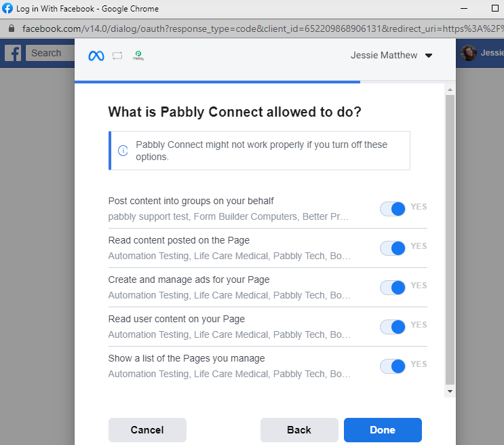Click the Facebook favicon in title bar
This screenshot has width=504, height=445.
point(7,8)
